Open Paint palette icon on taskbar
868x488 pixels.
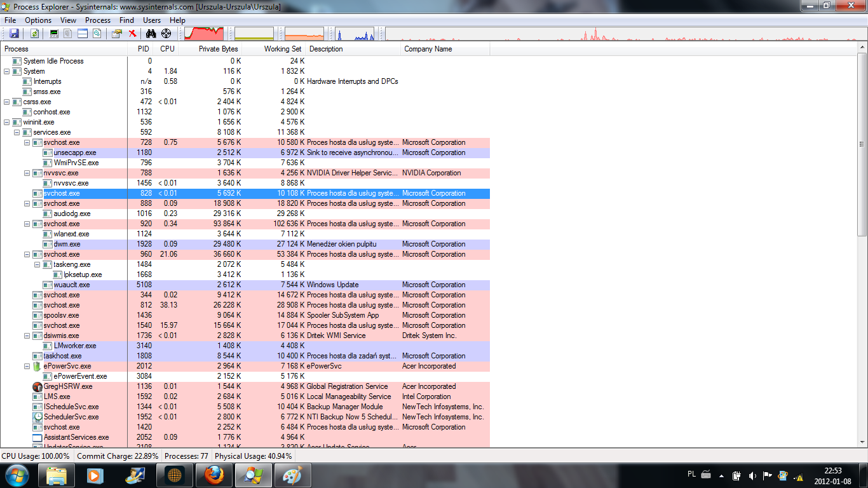(292, 475)
